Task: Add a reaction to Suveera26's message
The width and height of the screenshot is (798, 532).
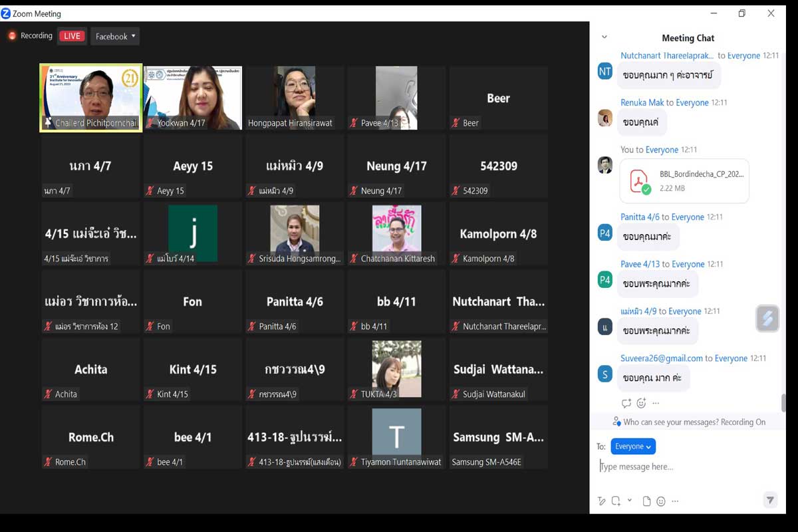Action: 641,403
